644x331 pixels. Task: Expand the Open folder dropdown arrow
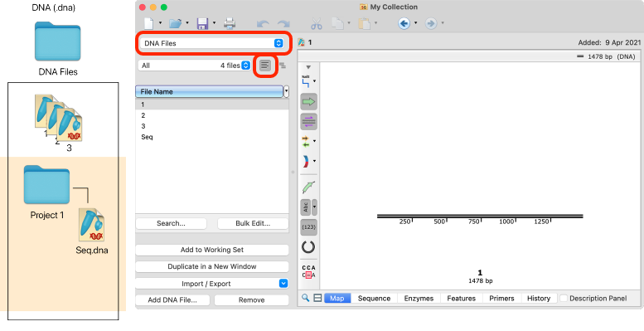point(187,23)
